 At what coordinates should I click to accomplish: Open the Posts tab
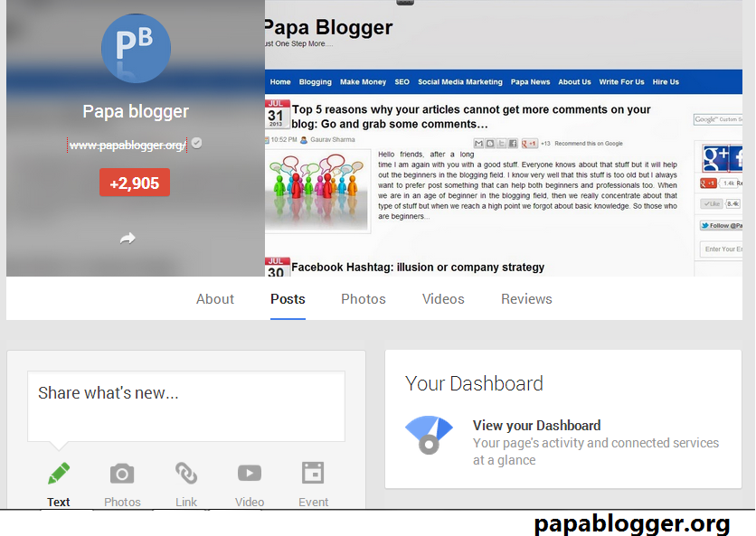click(x=288, y=299)
